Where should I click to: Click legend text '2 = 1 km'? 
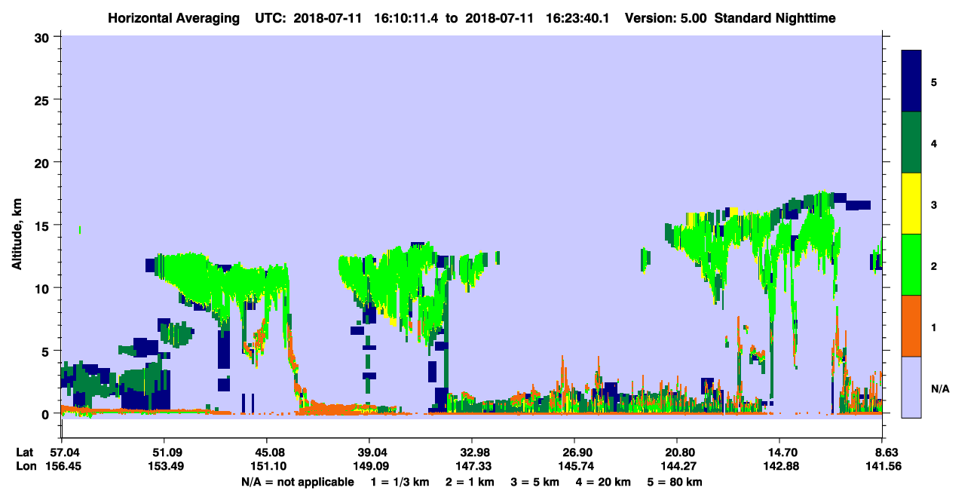[470, 482]
